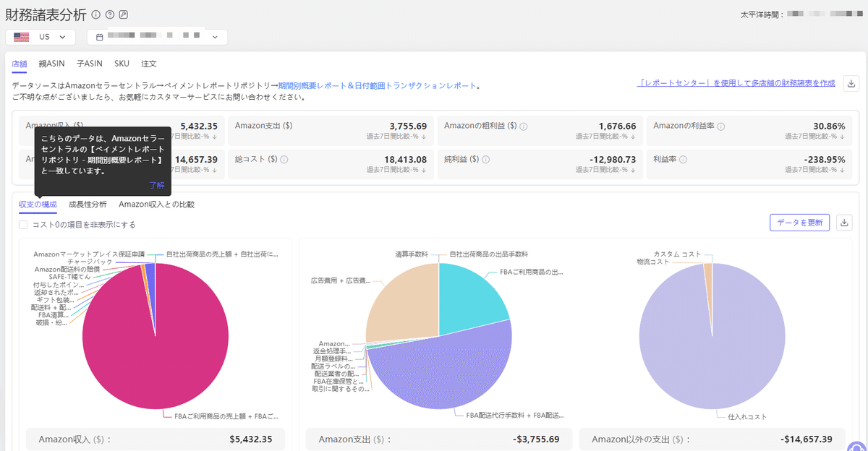Open the レポートセンター multi-store report link
This screenshot has width=868, height=451.
point(736,83)
